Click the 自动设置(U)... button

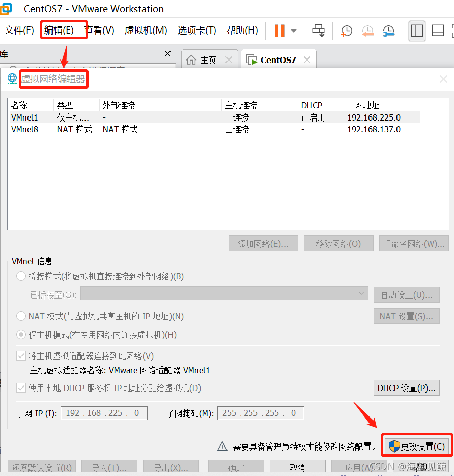pyautogui.click(x=407, y=295)
